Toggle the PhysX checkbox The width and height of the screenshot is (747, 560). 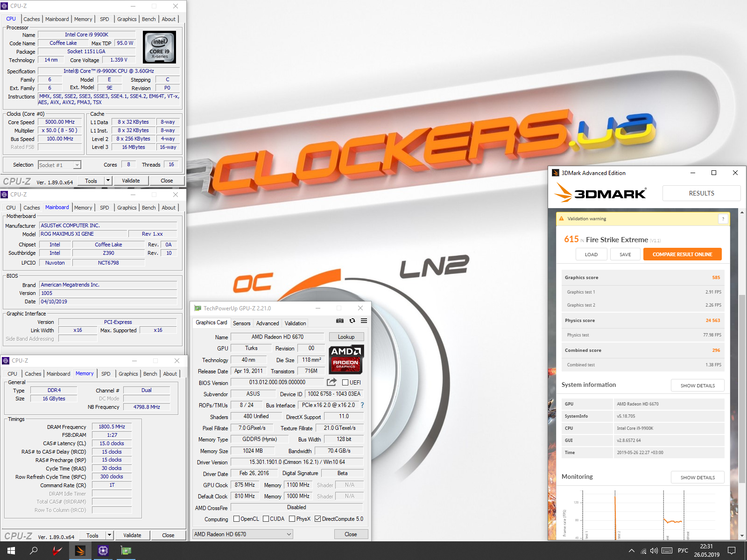pyautogui.click(x=292, y=519)
